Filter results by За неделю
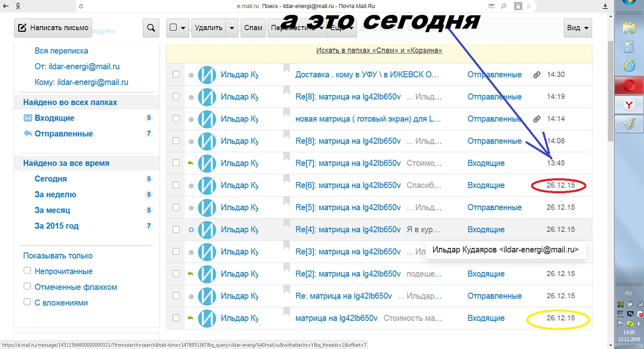The height and width of the screenshot is (349, 644). [x=55, y=195]
